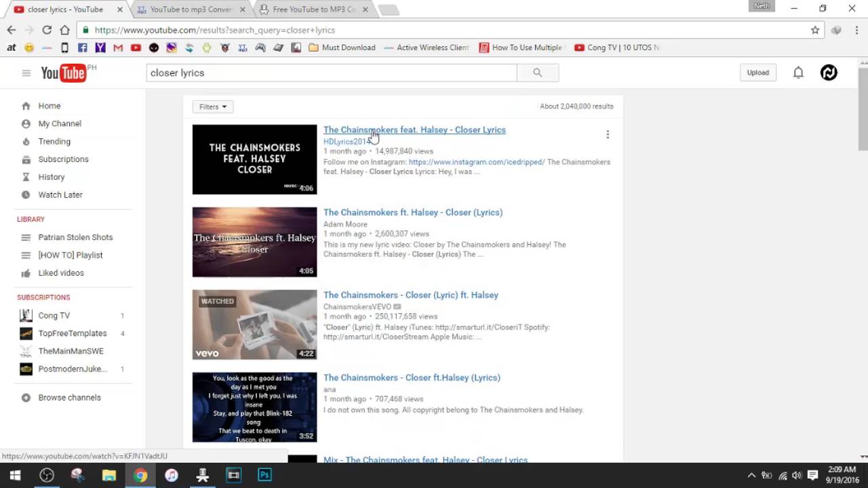Go to Subscriptions in sidebar
The image size is (868, 488).
coord(63,159)
